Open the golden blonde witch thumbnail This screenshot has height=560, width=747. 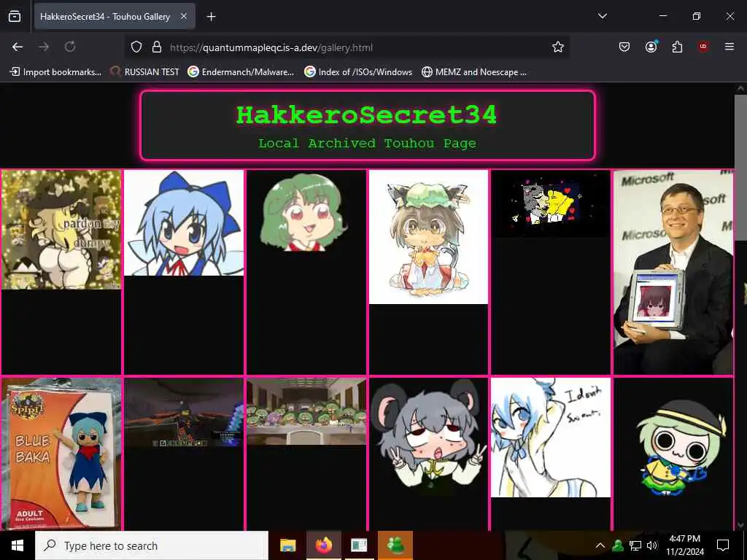click(x=61, y=230)
